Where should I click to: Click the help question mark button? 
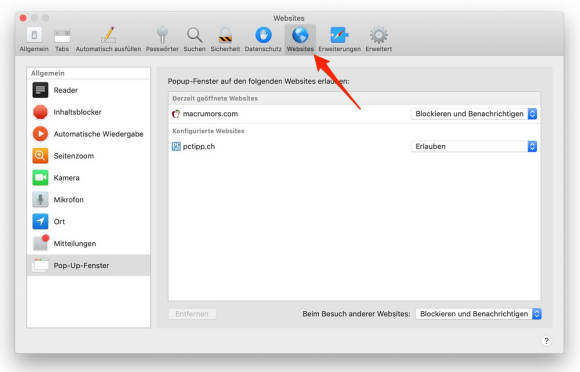tap(546, 341)
